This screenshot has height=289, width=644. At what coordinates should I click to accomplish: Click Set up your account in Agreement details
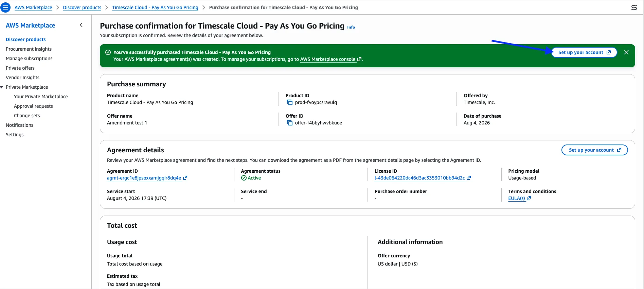tap(595, 150)
